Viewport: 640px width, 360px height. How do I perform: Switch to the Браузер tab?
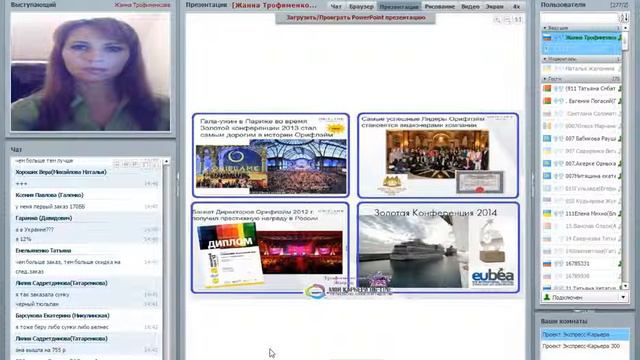pyautogui.click(x=361, y=7)
